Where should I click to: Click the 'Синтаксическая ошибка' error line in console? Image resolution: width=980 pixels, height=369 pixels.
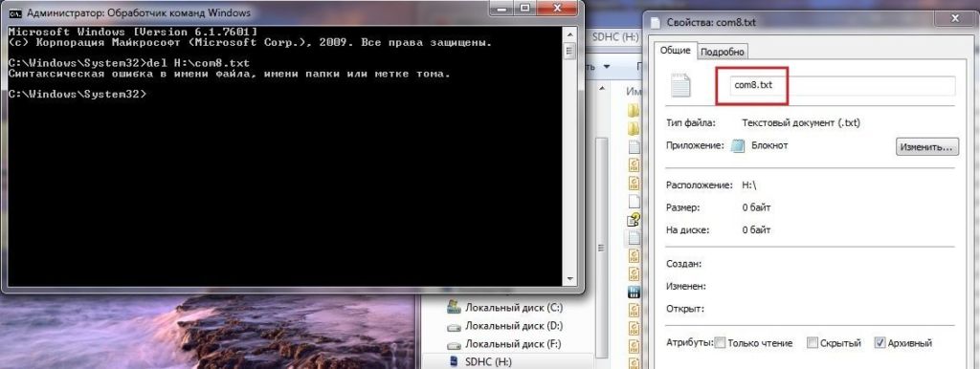pos(230,74)
